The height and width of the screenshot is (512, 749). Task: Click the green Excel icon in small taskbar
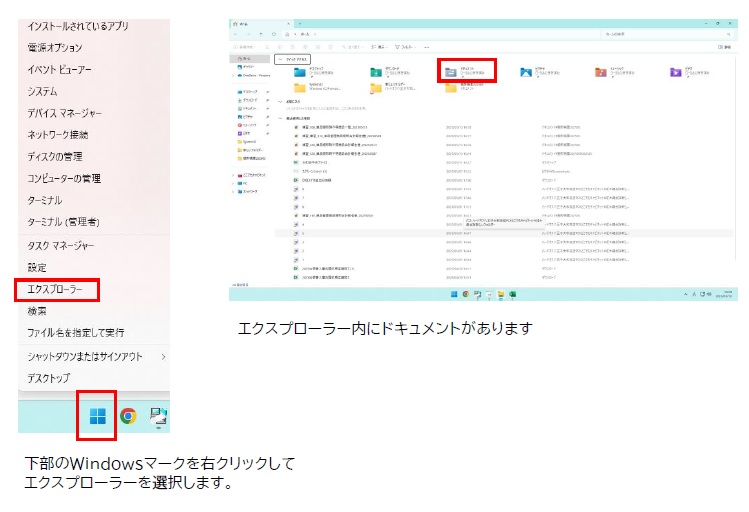pyautogui.click(x=511, y=295)
